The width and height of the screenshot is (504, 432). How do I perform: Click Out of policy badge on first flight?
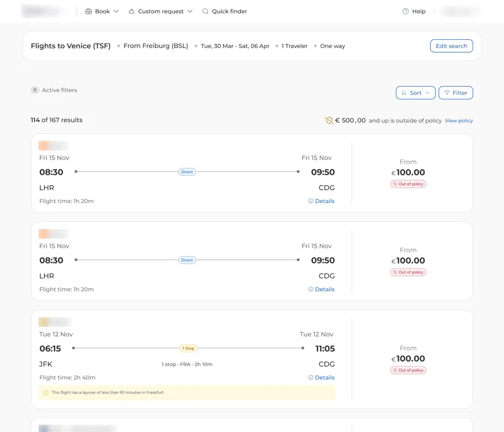pos(408,184)
